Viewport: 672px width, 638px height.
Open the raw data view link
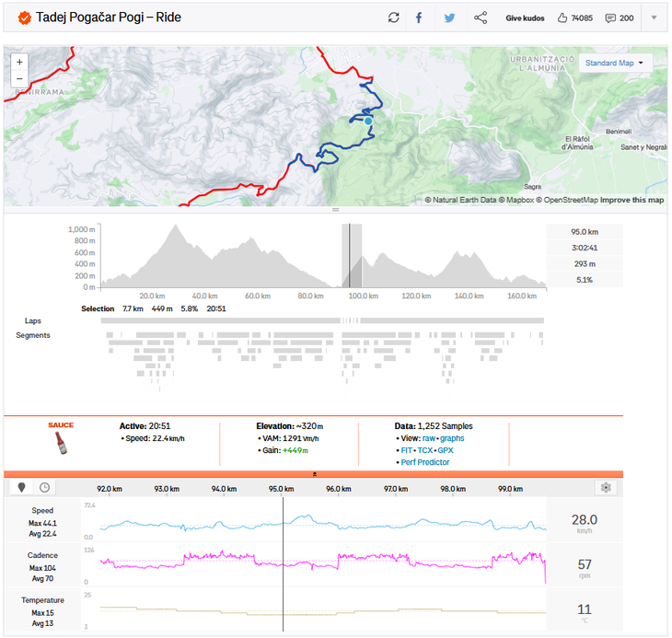428,438
